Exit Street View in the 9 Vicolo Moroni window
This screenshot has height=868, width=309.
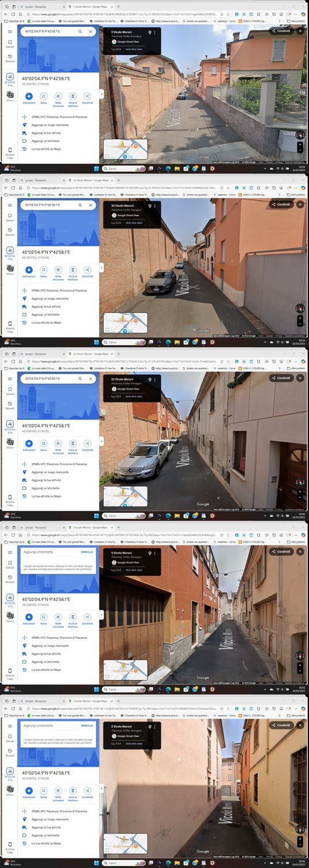[x=300, y=552]
